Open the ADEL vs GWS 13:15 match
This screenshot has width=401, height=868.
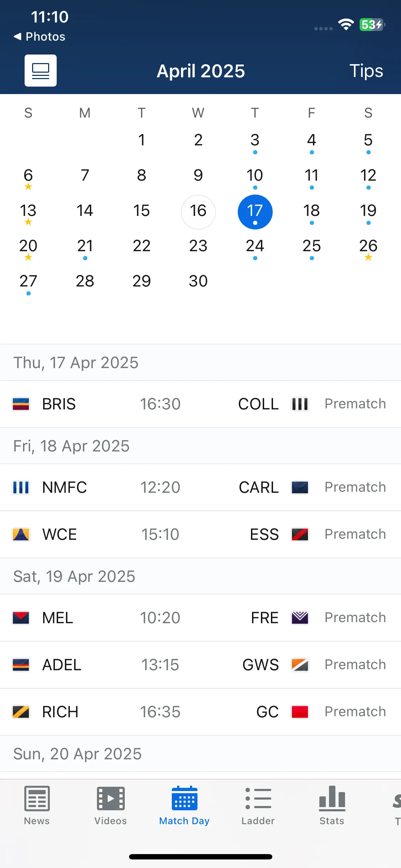tap(200, 665)
